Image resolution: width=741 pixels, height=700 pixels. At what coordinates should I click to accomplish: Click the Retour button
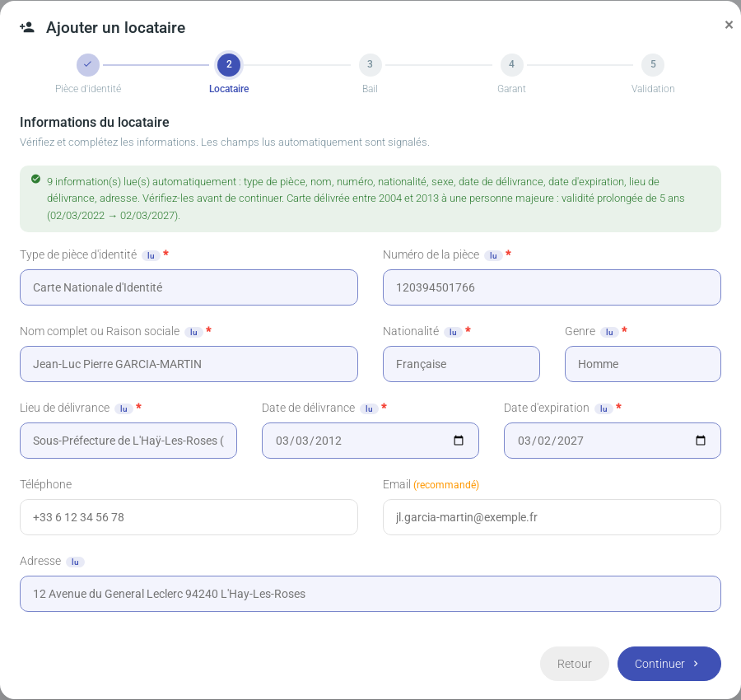574,664
